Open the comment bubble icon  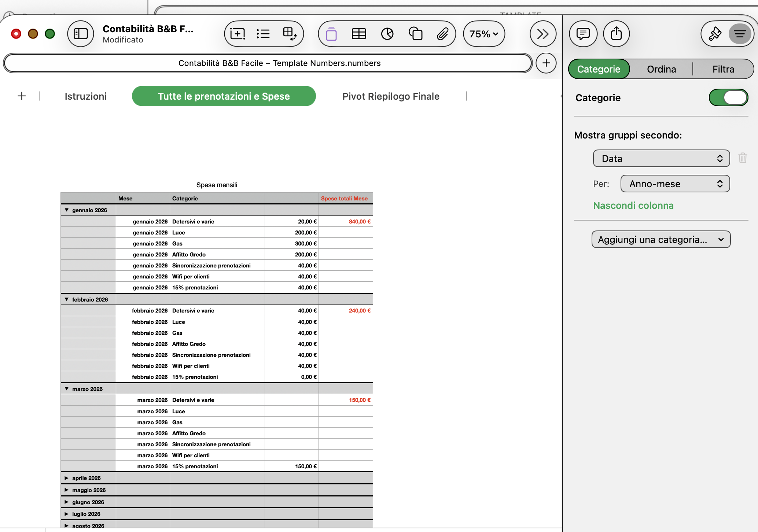click(583, 34)
